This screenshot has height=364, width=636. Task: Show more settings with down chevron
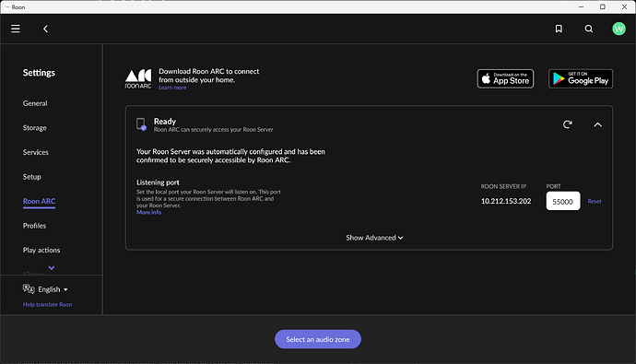pyautogui.click(x=52, y=267)
